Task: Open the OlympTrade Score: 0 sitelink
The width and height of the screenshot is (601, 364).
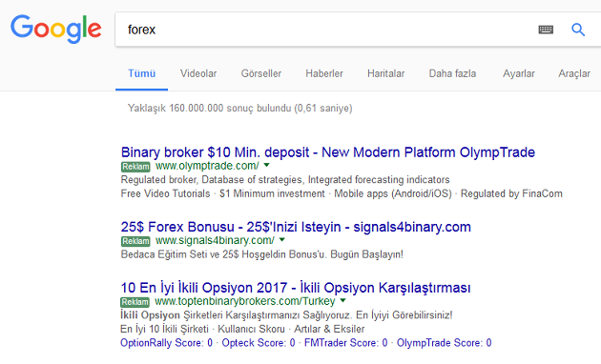Action: click(x=444, y=343)
